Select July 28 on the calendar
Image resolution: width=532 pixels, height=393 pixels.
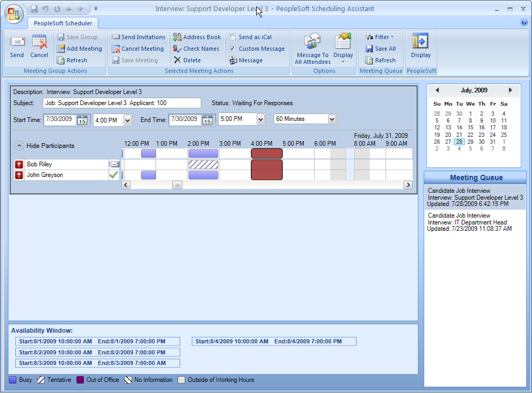(x=459, y=142)
